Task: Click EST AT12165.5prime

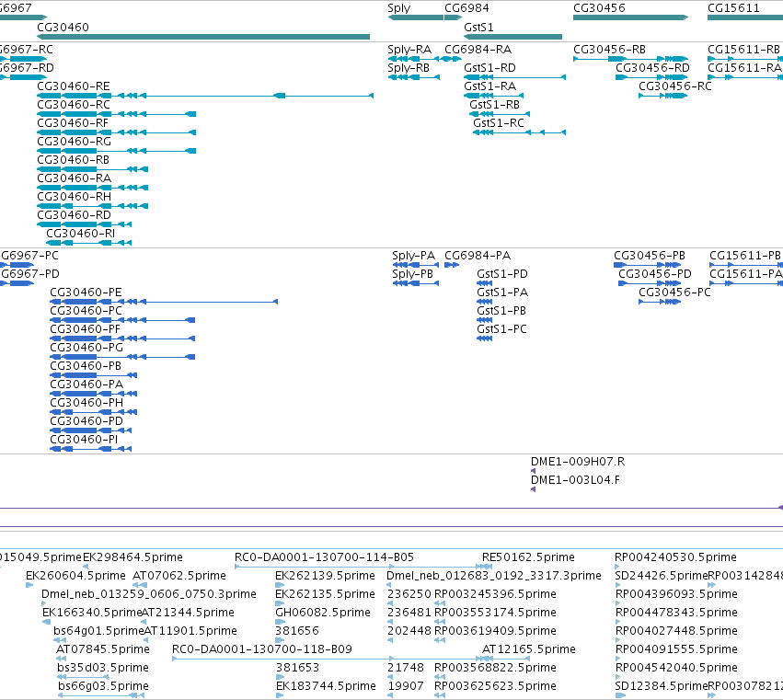Action: (529, 649)
